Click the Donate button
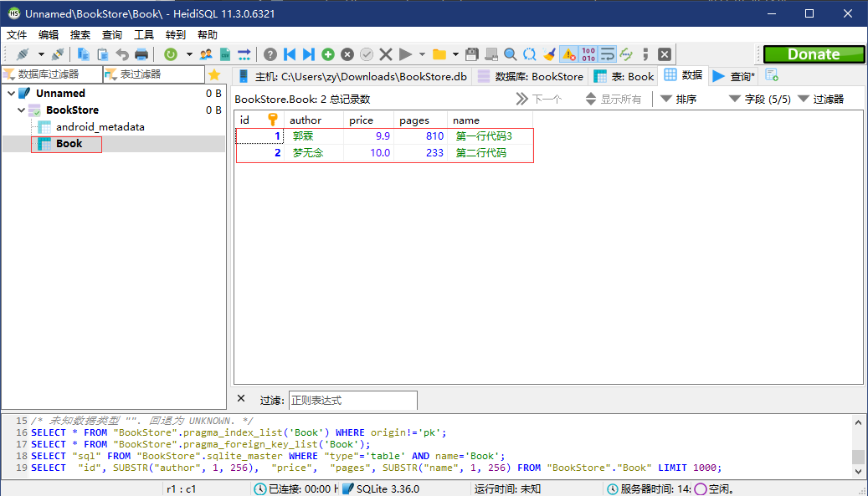 pyautogui.click(x=813, y=54)
